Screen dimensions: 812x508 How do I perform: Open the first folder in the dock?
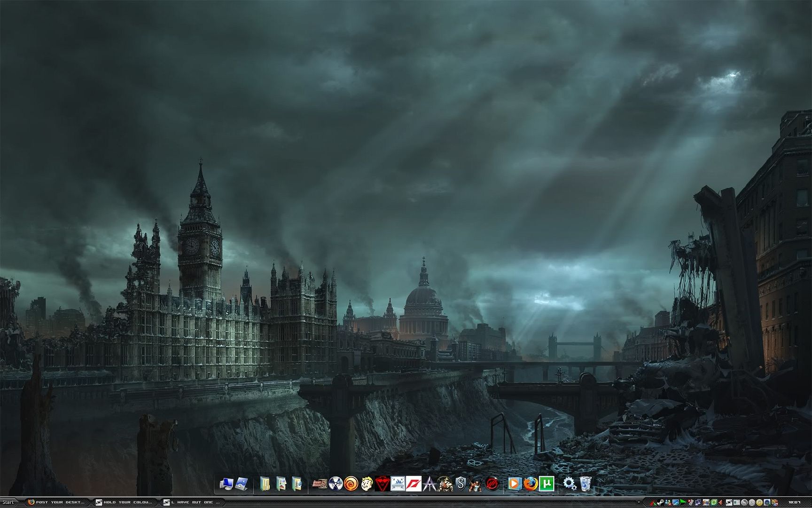point(265,484)
